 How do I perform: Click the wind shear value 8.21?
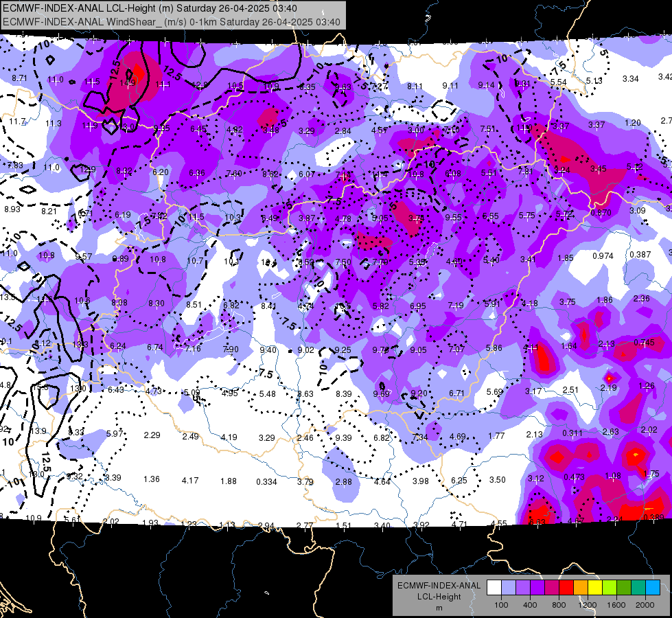(x=49, y=211)
